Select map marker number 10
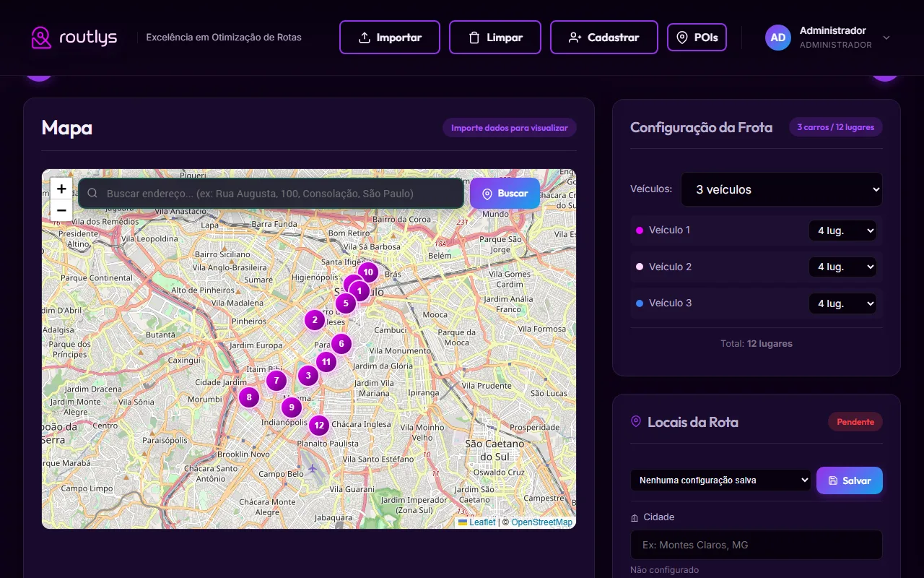The height and width of the screenshot is (578, 924). tap(368, 272)
